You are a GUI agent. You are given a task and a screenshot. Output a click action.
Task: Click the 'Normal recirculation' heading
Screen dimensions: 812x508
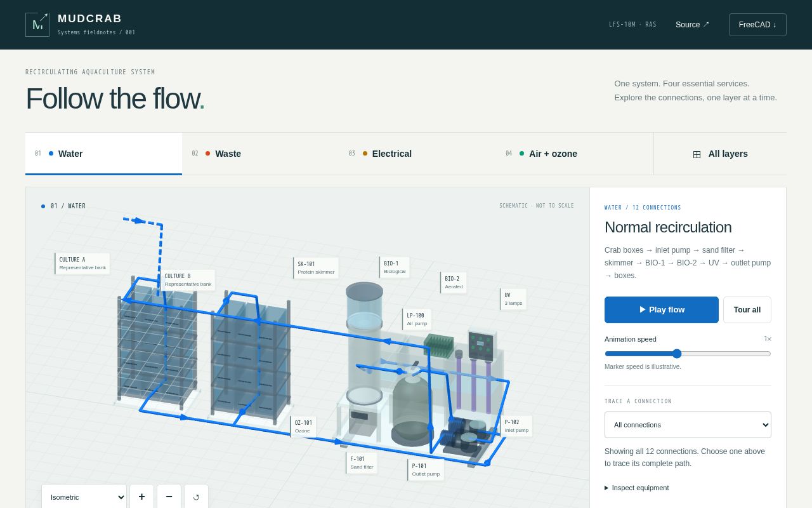click(668, 227)
